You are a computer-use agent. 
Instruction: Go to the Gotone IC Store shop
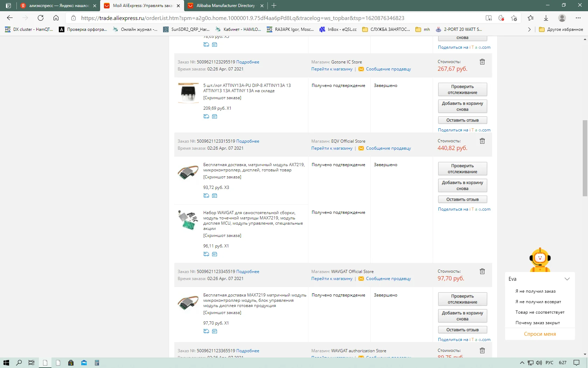332,69
